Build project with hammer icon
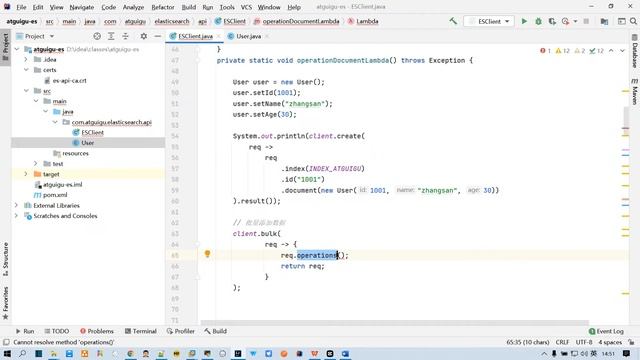Viewport: 640px width, 360px height. coord(453,21)
